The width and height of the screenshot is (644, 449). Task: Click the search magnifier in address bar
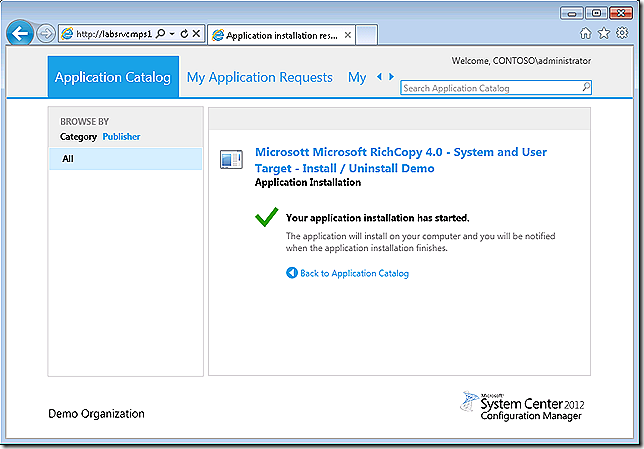coord(161,33)
